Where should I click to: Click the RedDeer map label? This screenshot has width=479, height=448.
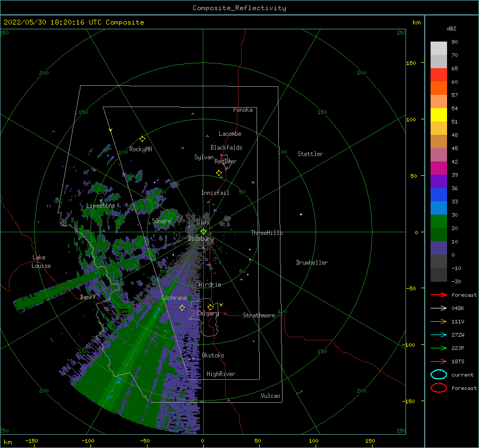[x=226, y=161]
